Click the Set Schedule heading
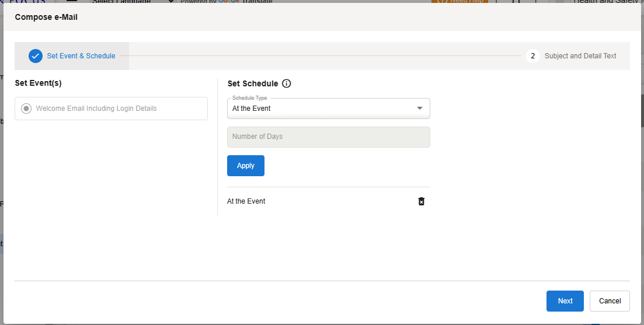644x325 pixels. coord(253,83)
